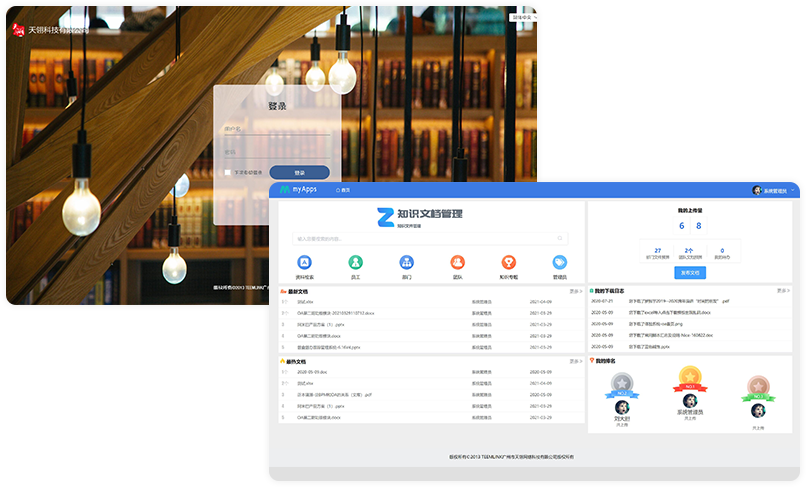Click the 管理员 tag icon
This screenshot has width=806, height=487.
[559, 262]
